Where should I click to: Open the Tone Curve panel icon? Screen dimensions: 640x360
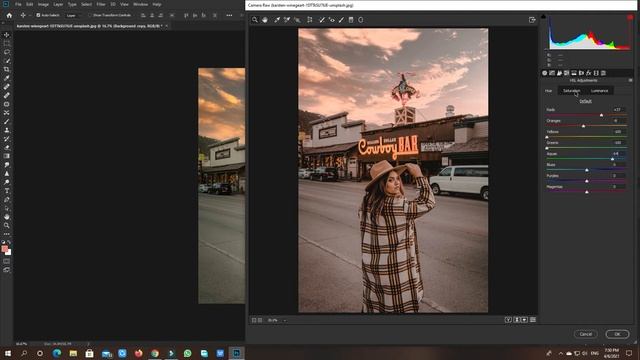tap(552, 73)
